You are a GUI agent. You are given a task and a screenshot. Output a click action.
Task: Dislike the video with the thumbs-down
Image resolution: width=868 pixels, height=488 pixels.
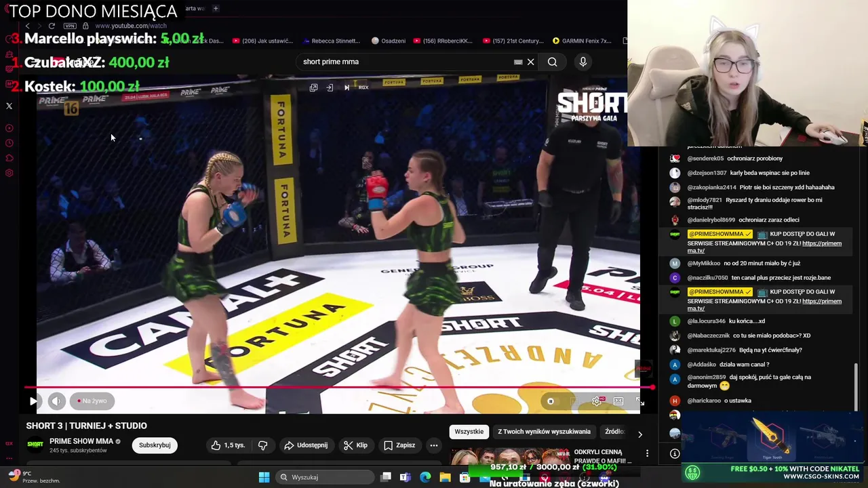tap(263, 445)
